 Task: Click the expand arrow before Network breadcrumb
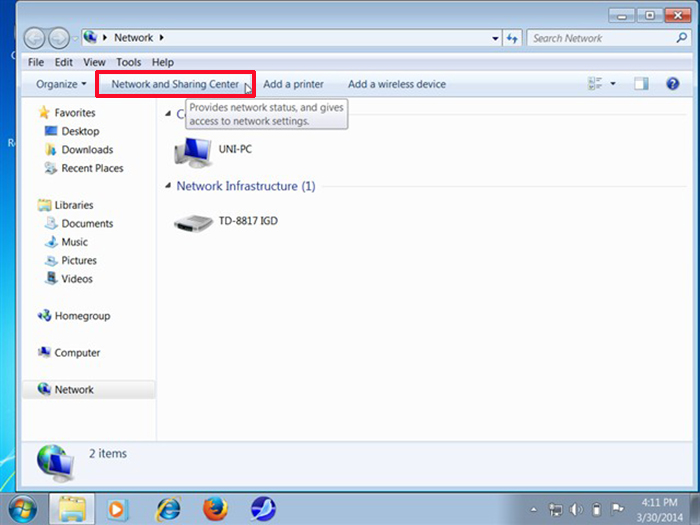point(105,38)
